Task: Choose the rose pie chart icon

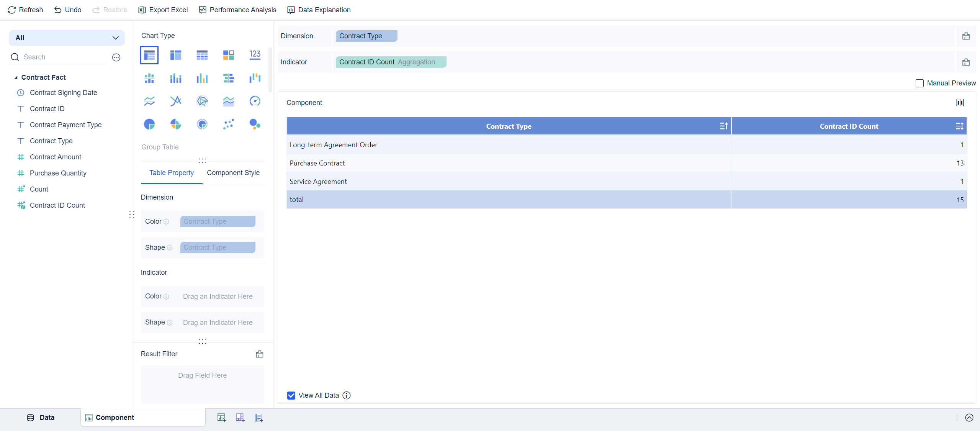Action: 176,124
